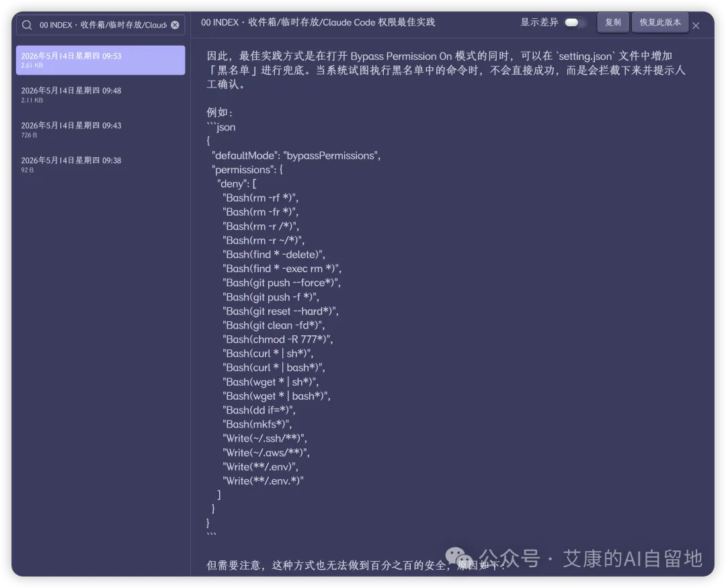The image size is (726, 588).
Task: Click the "Write(**/.env.*)" line
Action: (x=263, y=481)
